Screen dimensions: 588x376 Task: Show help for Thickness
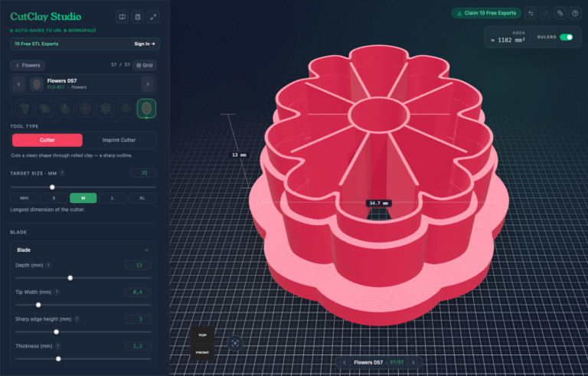[x=58, y=346]
